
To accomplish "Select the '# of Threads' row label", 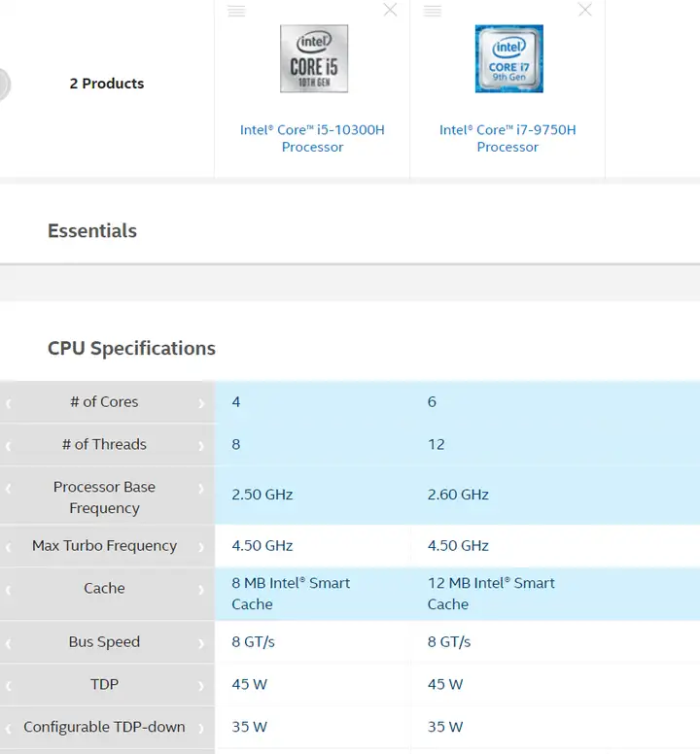I will pyautogui.click(x=104, y=444).
